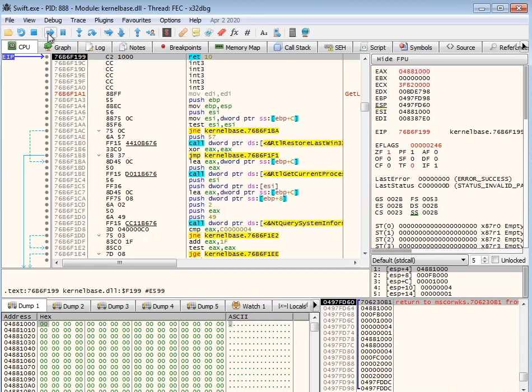Stop the debugging session

(x=34, y=32)
